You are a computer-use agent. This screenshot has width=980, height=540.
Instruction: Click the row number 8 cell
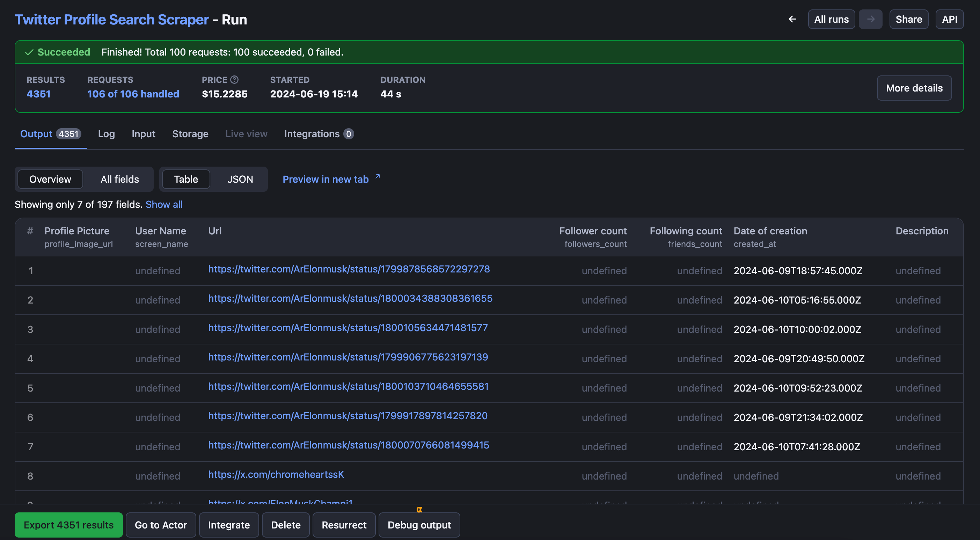coord(30,476)
